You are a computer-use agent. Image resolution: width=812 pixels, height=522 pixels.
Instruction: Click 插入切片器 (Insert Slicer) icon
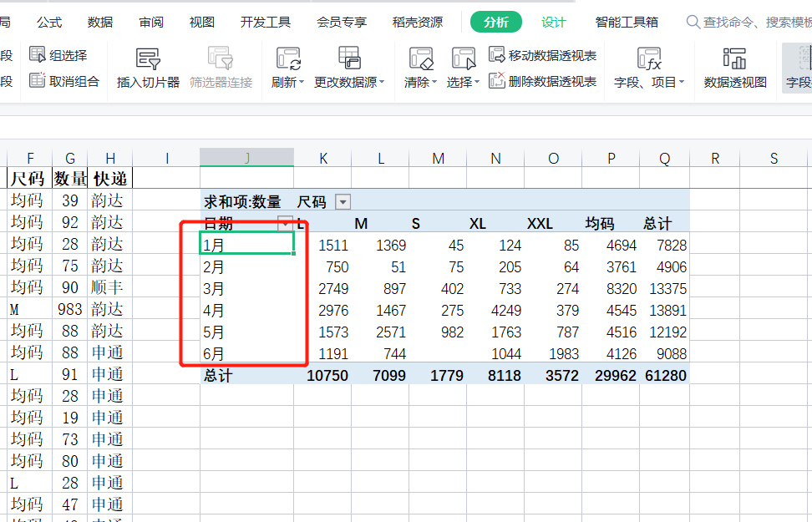148,59
